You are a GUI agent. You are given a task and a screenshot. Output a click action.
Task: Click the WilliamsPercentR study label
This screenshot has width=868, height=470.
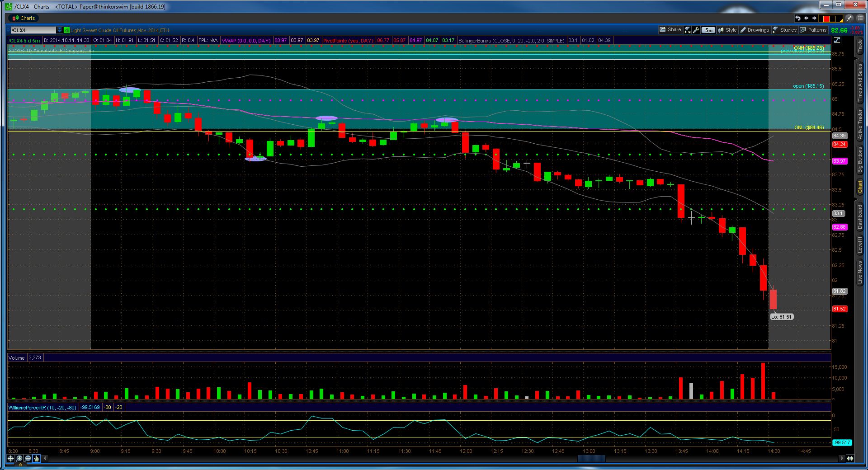tap(42, 408)
